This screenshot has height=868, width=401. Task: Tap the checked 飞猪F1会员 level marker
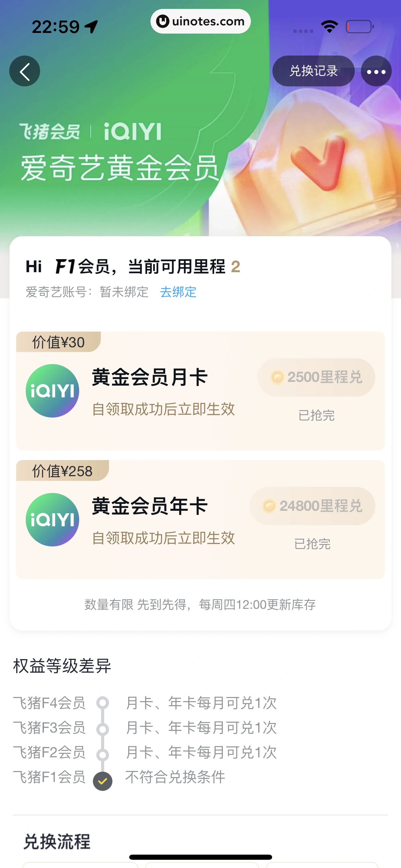pyautogui.click(x=102, y=781)
